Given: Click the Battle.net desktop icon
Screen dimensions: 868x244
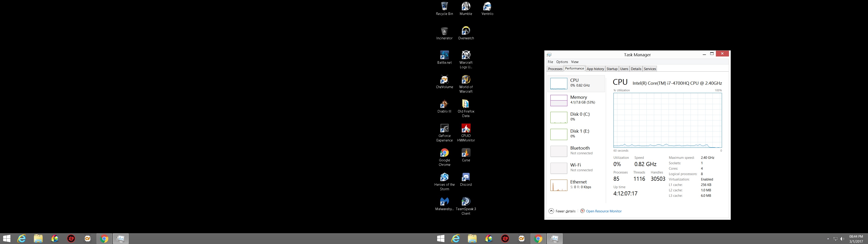Looking at the screenshot, I should [x=444, y=57].
